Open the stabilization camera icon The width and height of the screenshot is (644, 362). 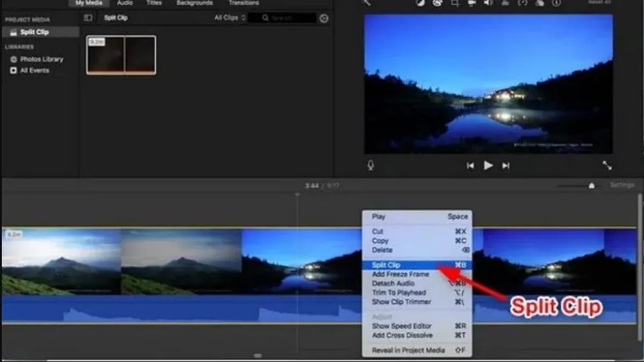coord(472,3)
